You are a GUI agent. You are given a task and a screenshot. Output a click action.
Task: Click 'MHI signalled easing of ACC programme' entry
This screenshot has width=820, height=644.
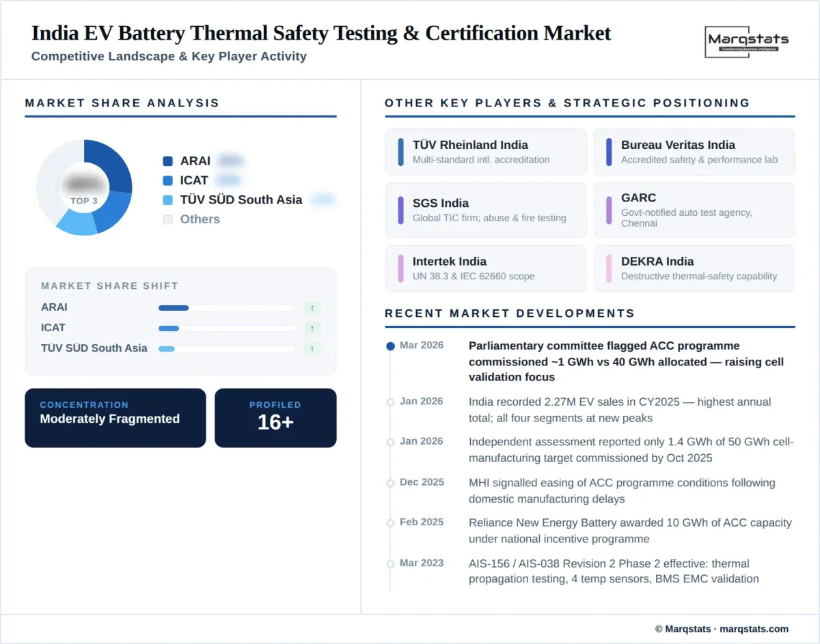(x=622, y=491)
